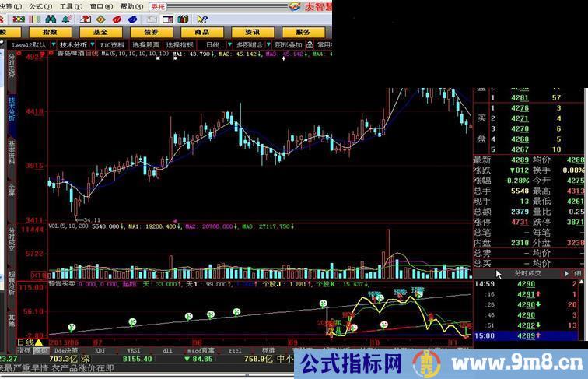Click the 债券 category button
This screenshot has height=379, width=588.
pos(152,32)
